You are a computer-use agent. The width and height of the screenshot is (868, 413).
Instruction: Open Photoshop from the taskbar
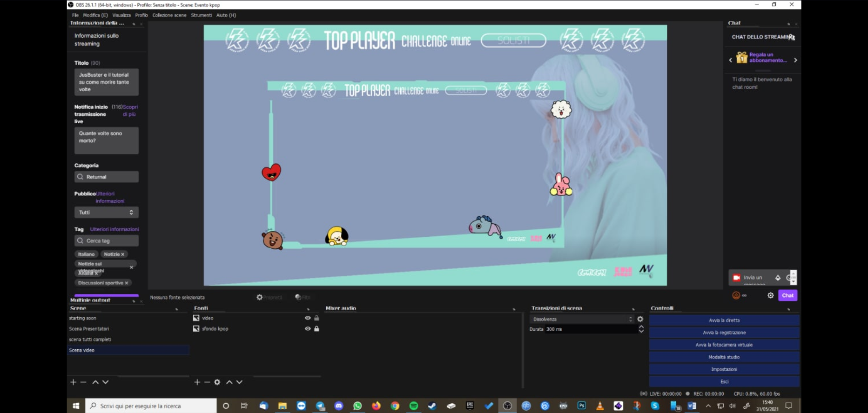[581, 406]
